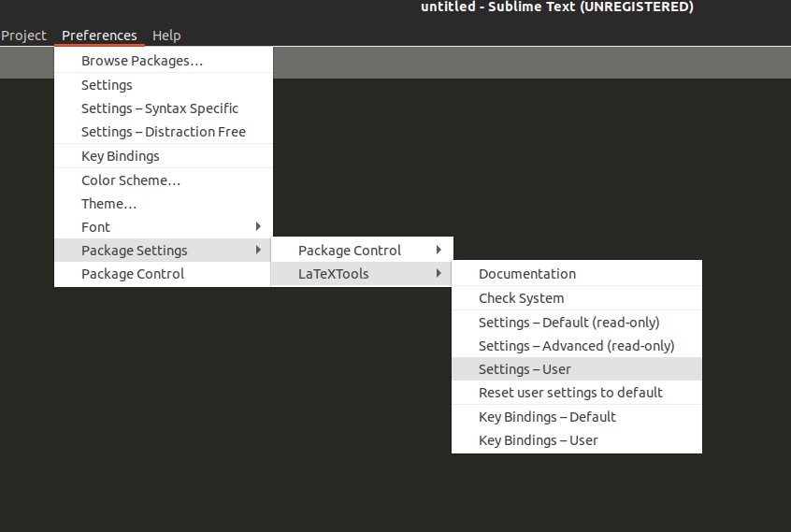Choose Color Scheme… option
The width and height of the screenshot is (791, 532).
click(164, 180)
